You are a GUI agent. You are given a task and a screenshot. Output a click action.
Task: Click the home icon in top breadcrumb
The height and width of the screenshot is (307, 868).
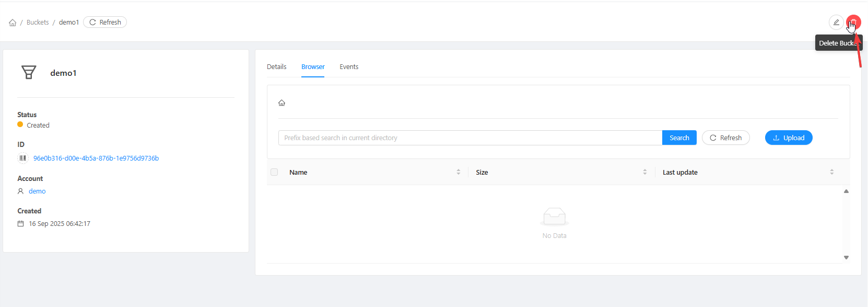click(x=13, y=22)
